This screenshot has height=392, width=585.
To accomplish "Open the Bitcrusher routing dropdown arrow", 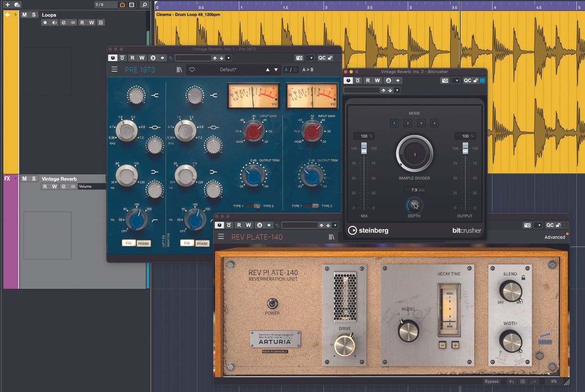I will coord(397,90).
